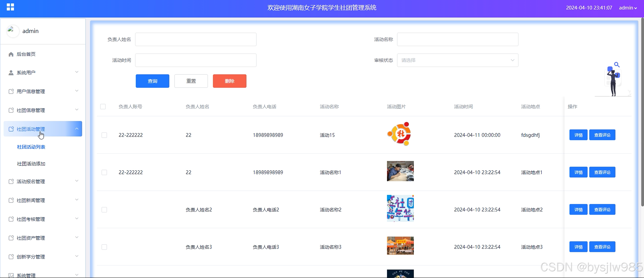Expand the 社团信息管理 menu chevron
This screenshot has height=278, width=644.
coord(77,110)
